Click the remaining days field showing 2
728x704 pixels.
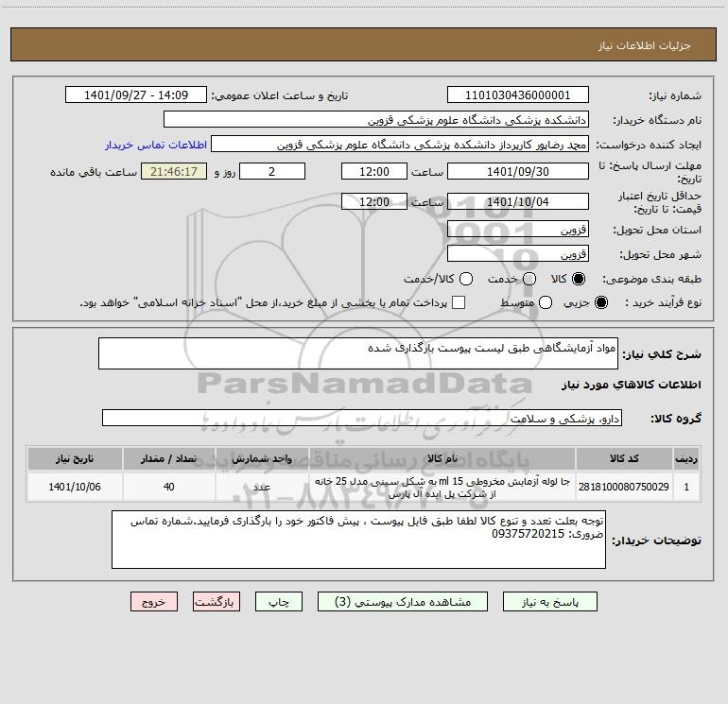coord(272,172)
